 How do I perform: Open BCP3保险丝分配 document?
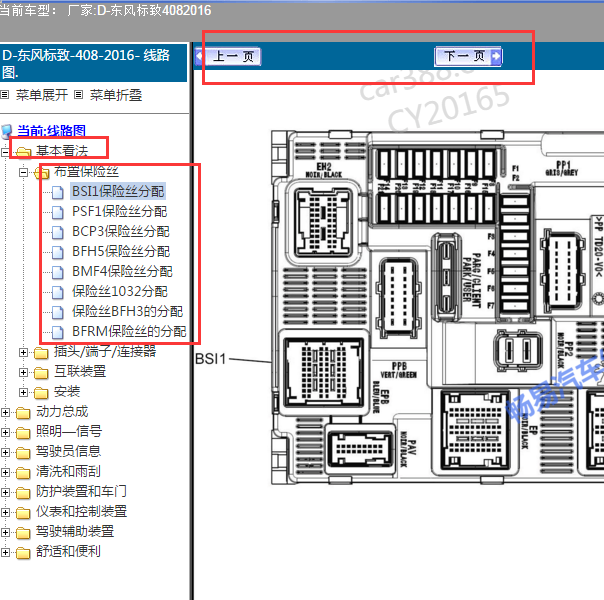pos(121,231)
